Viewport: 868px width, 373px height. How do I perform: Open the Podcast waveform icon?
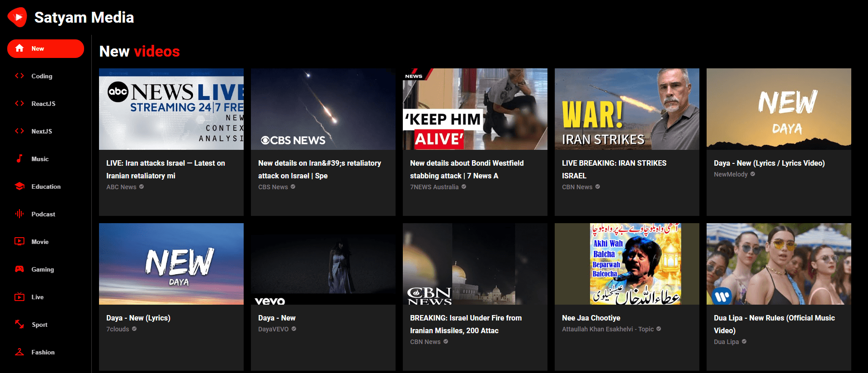19,214
